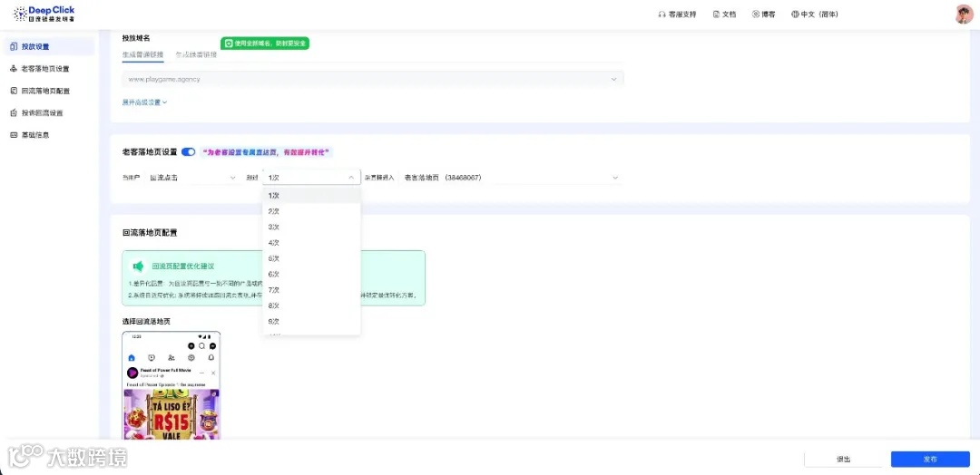The image size is (980, 475).
Task: Choose 3次 from the dropdown list
Action: click(x=311, y=228)
